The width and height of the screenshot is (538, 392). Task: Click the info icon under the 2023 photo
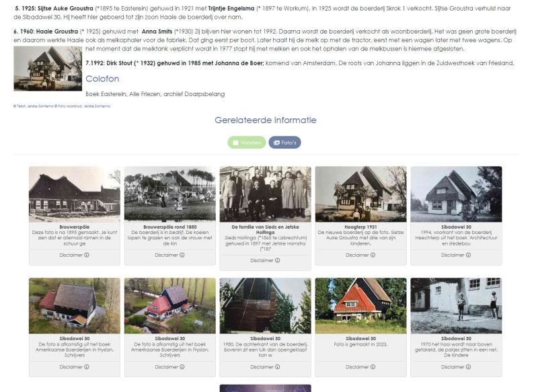[373, 367]
